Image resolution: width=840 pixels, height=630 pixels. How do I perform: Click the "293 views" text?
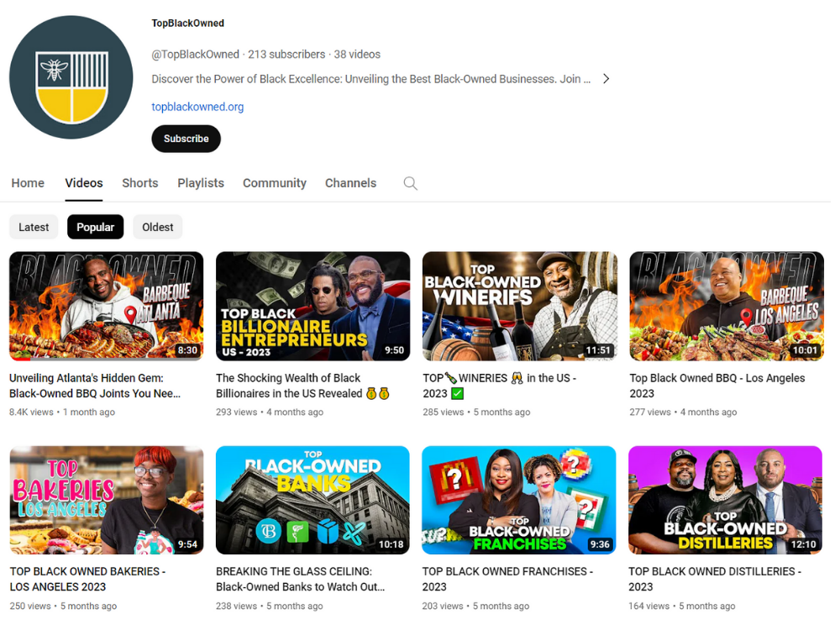click(x=236, y=412)
